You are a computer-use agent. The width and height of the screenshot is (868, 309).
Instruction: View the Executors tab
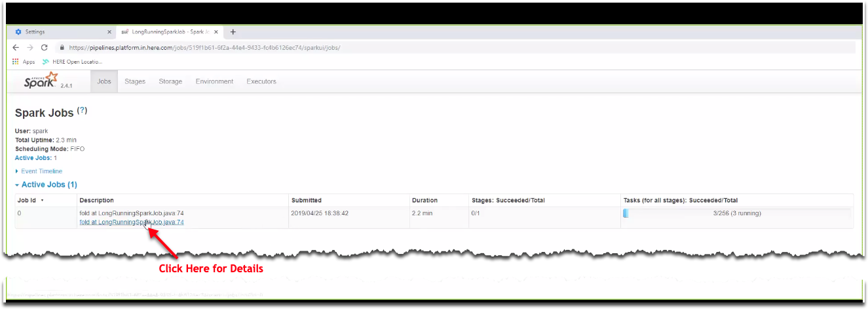coord(261,81)
